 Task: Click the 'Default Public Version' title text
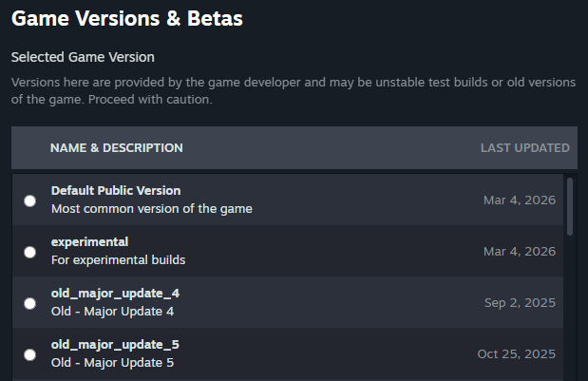pos(115,191)
